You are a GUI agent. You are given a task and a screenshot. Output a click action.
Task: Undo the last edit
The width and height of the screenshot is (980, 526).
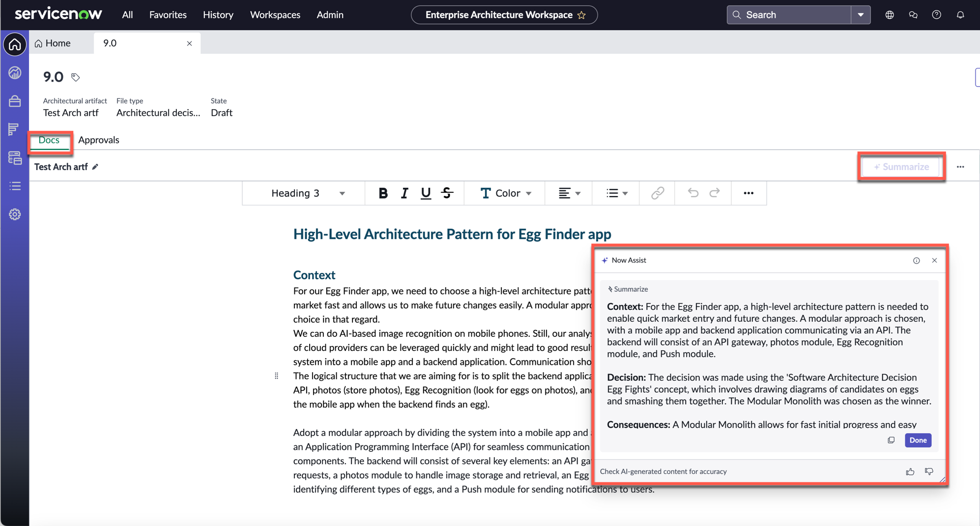[693, 193]
